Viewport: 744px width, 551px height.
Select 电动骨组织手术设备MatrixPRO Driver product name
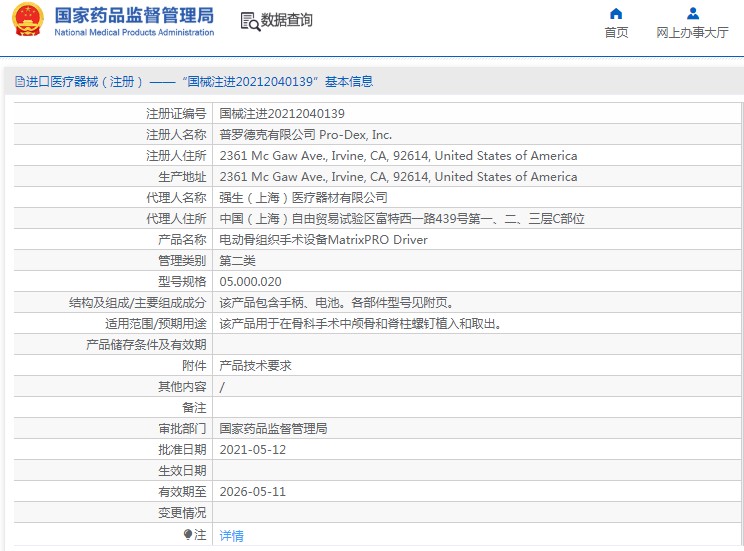[x=323, y=240]
